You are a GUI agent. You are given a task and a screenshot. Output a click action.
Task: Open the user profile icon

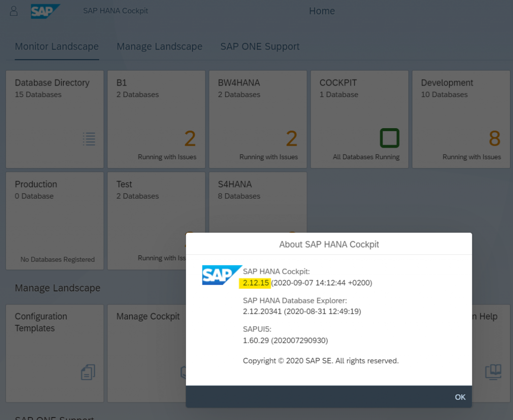(x=14, y=11)
